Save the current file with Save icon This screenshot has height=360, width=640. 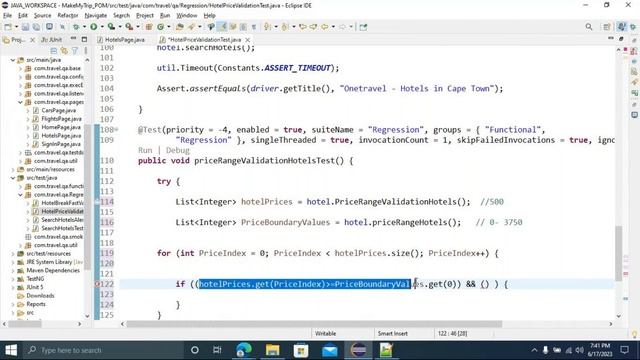pyautogui.click(x=25, y=27)
